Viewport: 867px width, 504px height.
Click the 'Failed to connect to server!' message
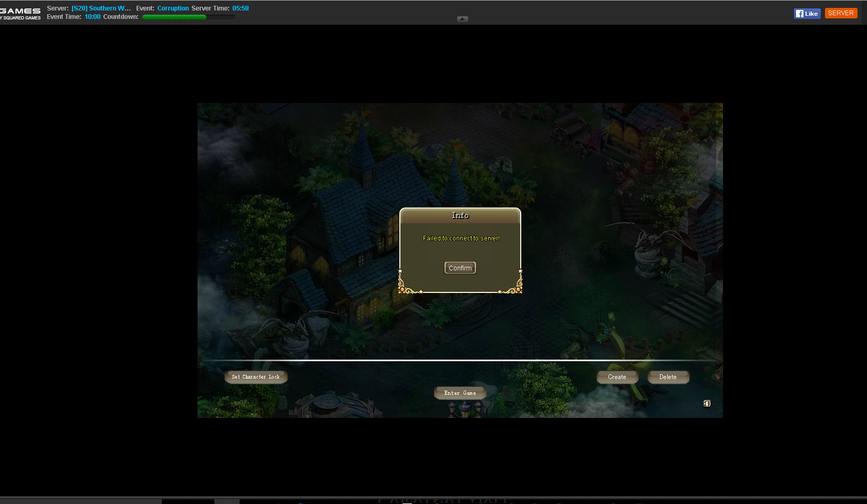[461, 238]
